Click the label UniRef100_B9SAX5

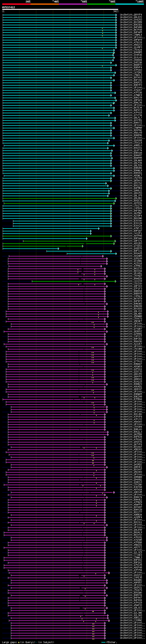[x=131, y=254]
